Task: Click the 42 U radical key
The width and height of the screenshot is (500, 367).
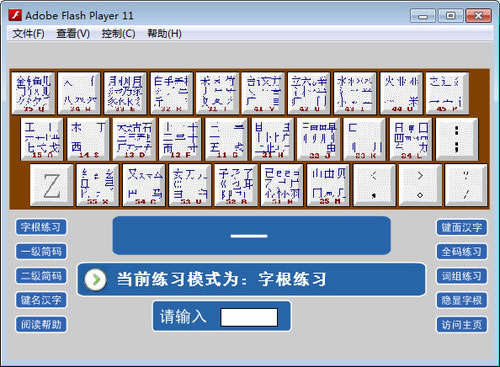Action: pos(309,93)
